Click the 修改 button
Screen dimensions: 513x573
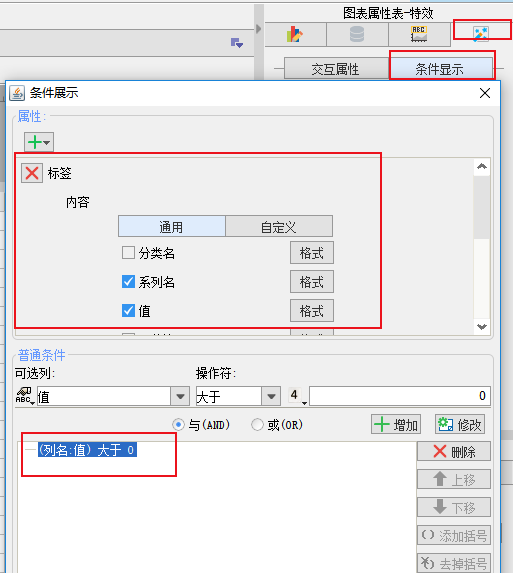click(x=460, y=425)
